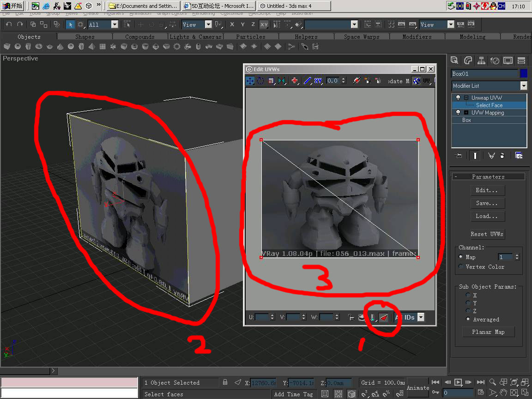This screenshot has height=399, width=532.
Task: Switch to Lights & Cameras tab
Action: pyautogui.click(x=195, y=36)
